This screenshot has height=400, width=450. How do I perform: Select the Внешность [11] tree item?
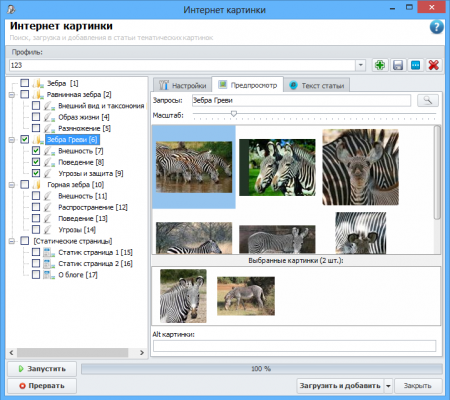[83, 196]
